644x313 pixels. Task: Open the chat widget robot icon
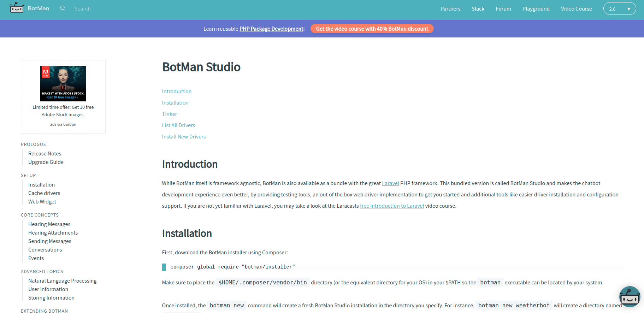point(630,297)
